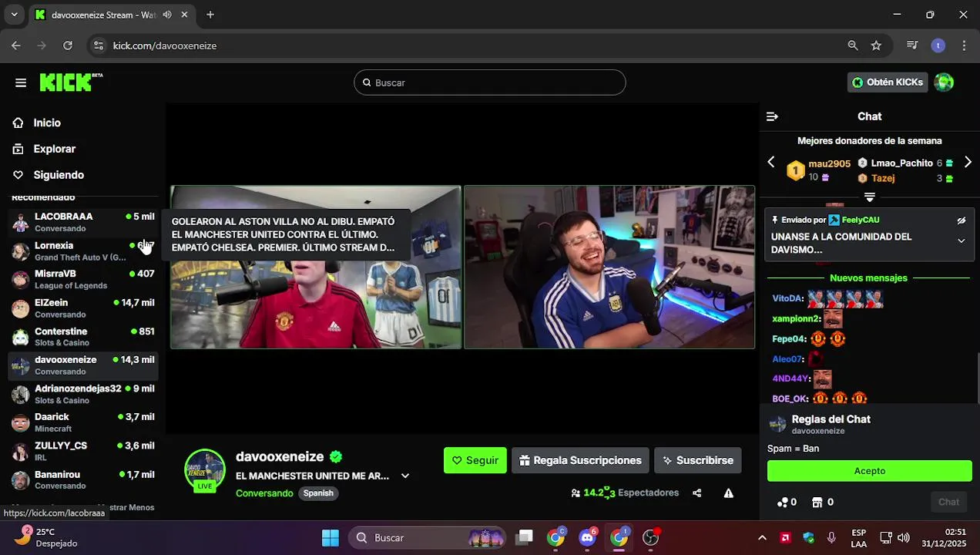Click the 4ND44Y chat username

tap(790, 378)
